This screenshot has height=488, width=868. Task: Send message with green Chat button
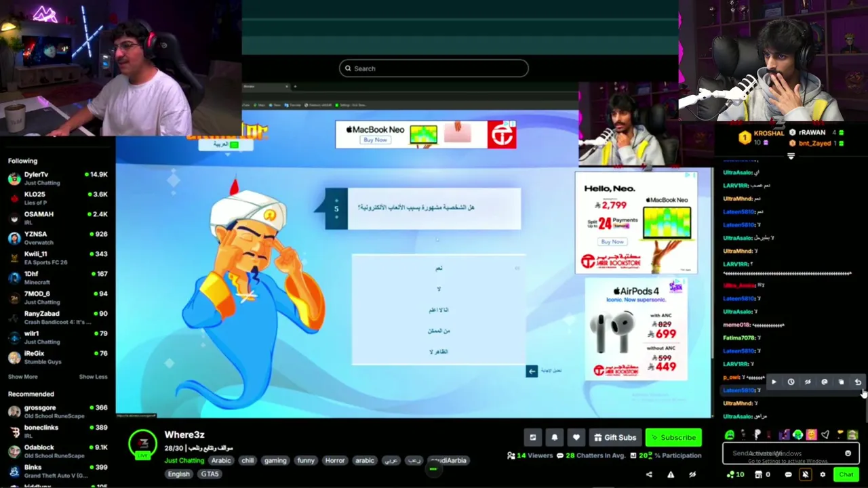(x=846, y=474)
